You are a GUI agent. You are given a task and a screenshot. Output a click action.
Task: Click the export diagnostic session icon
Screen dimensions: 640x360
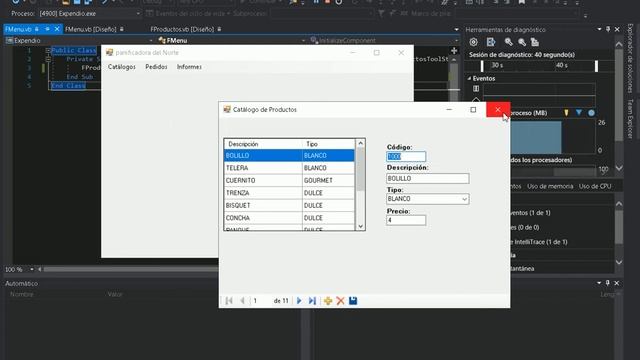(x=491, y=42)
